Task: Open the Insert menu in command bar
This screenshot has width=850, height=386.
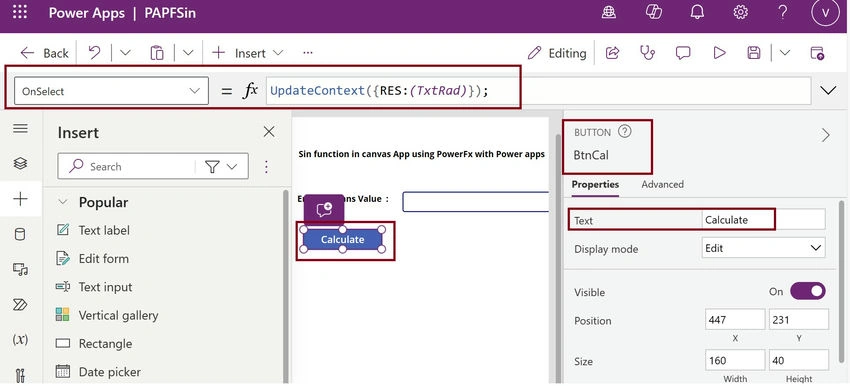Action: pos(248,53)
